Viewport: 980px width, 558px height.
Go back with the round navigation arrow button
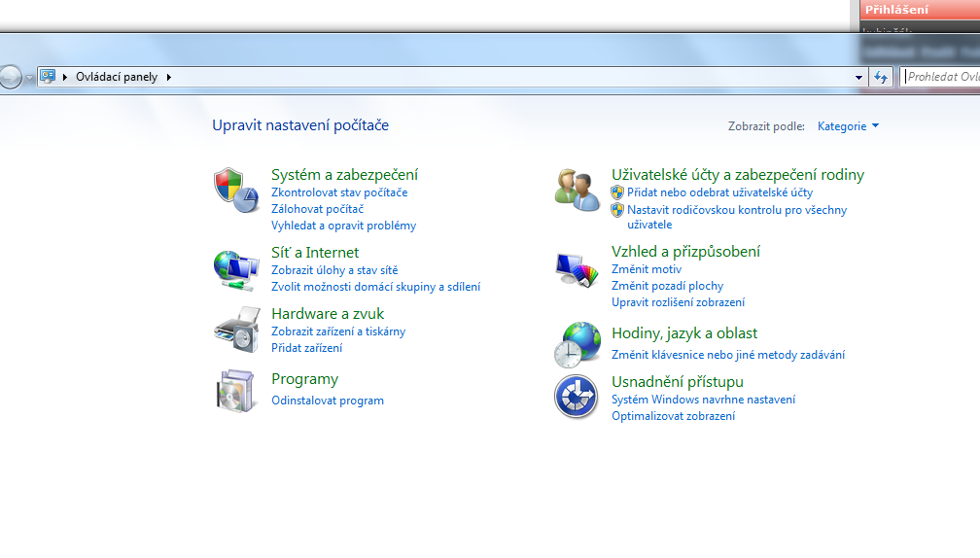pyautogui.click(x=10, y=77)
